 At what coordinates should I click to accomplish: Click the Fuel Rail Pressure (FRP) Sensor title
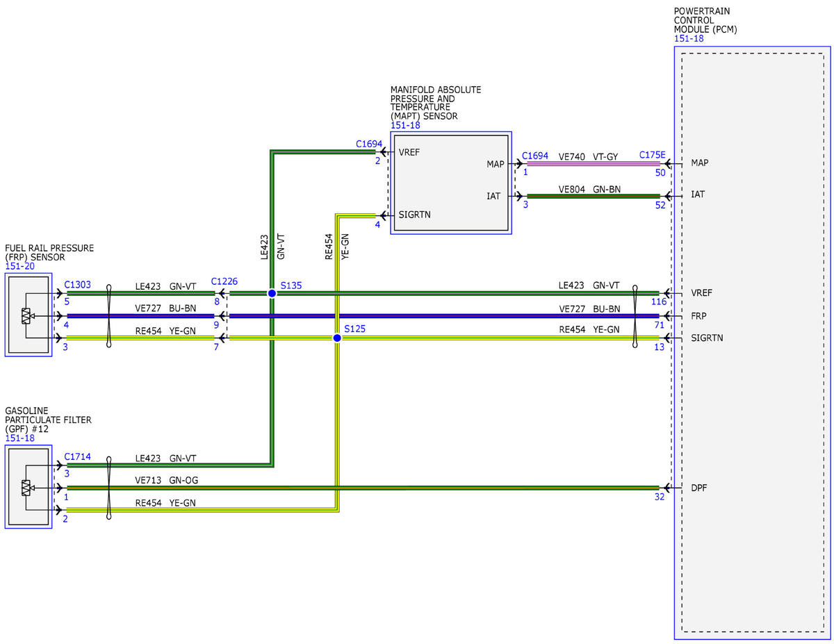(x=49, y=252)
